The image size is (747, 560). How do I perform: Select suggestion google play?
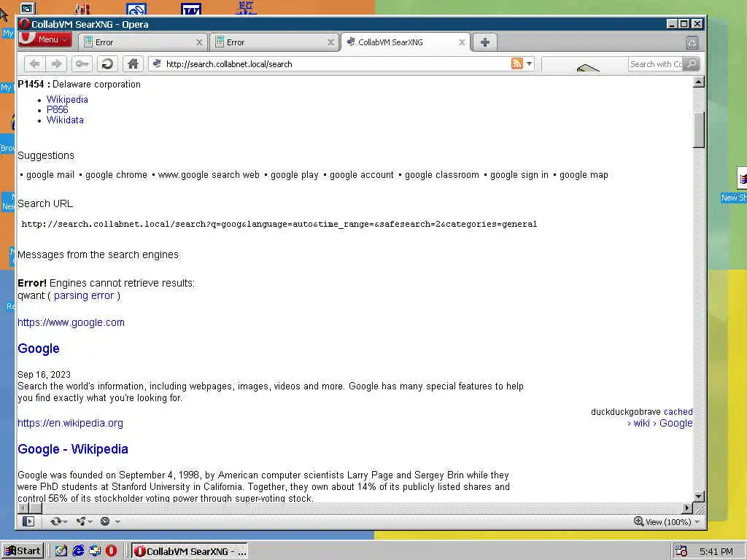(x=295, y=175)
